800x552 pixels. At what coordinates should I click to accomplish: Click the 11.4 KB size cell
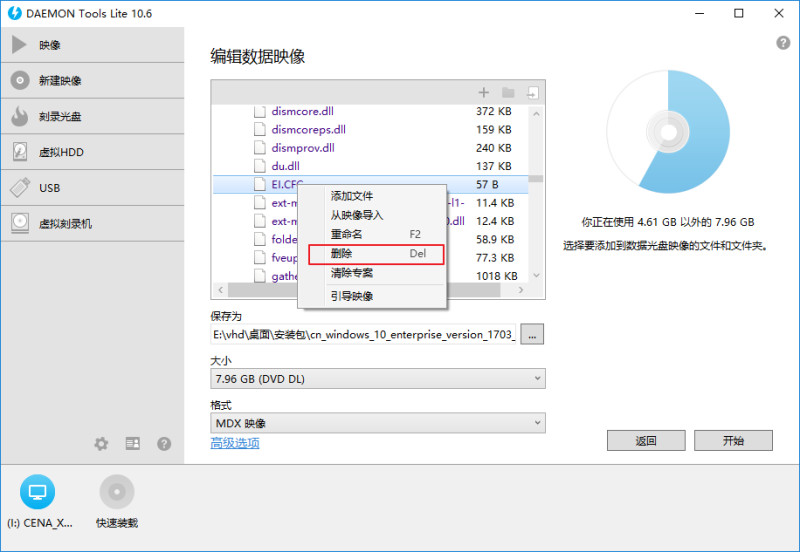coord(495,203)
